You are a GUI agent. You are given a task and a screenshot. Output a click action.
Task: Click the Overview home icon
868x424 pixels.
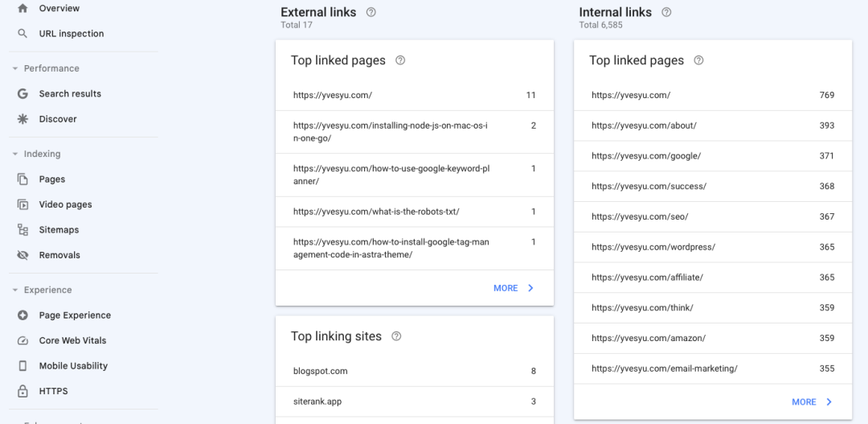[x=23, y=8]
